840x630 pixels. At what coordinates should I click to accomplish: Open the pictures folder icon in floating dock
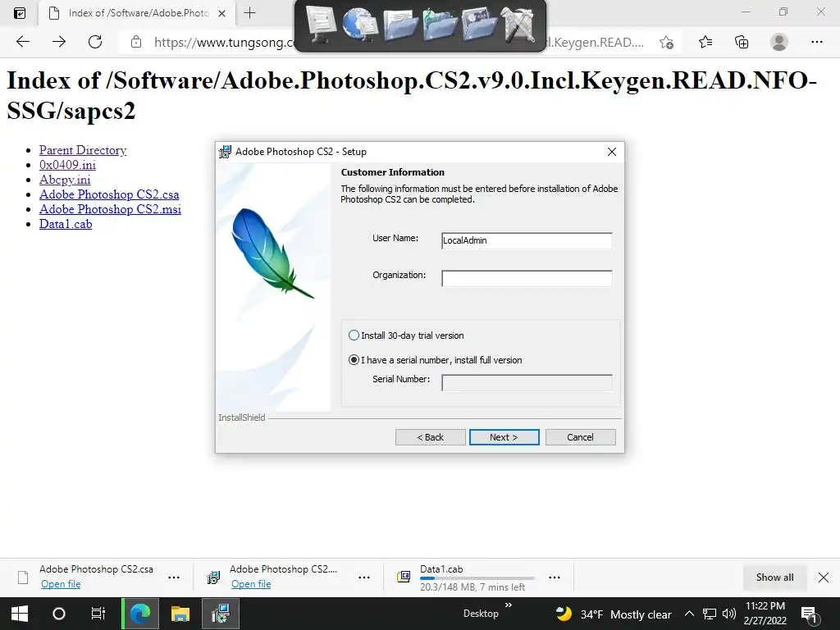point(478,24)
